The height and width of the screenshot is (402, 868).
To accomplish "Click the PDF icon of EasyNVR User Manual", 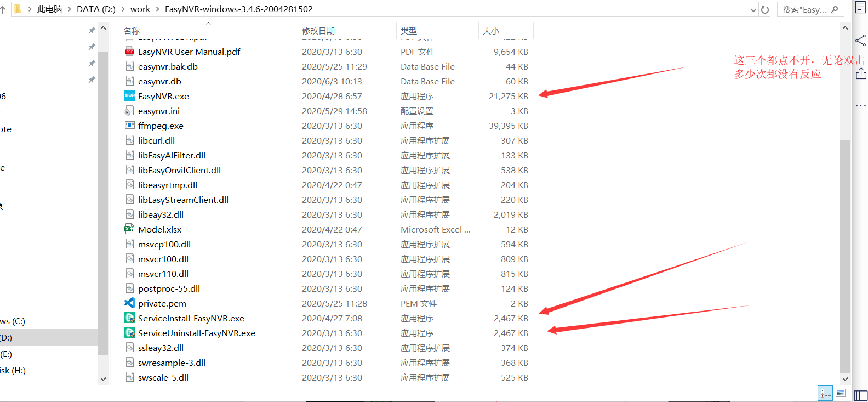I will tap(130, 52).
